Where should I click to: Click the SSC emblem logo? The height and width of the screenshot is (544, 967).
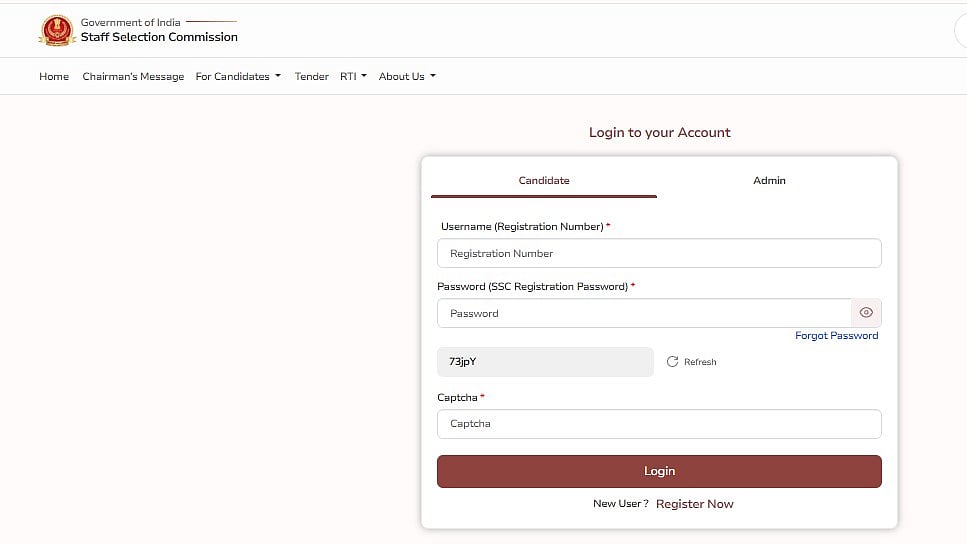[57, 30]
